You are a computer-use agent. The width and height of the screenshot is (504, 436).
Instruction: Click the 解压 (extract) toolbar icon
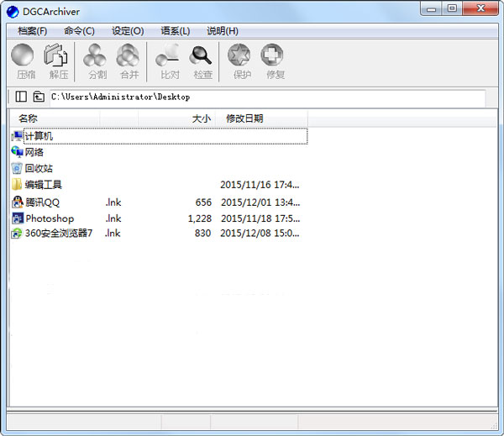[x=55, y=55]
